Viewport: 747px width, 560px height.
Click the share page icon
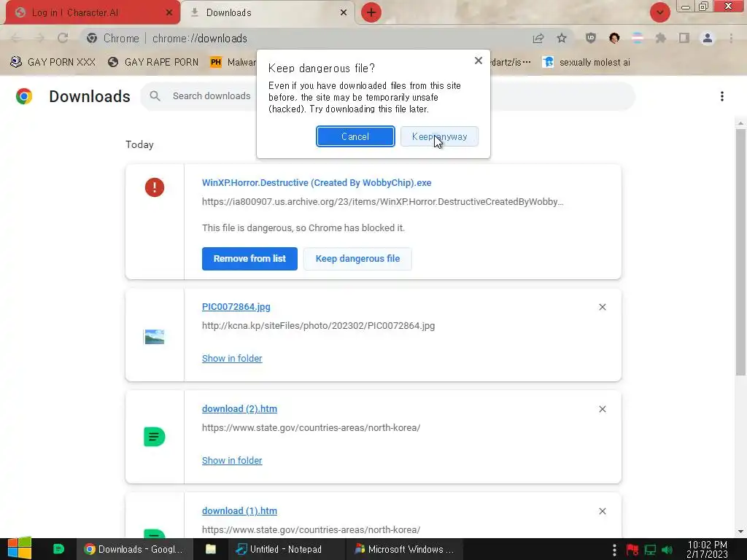pos(538,38)
